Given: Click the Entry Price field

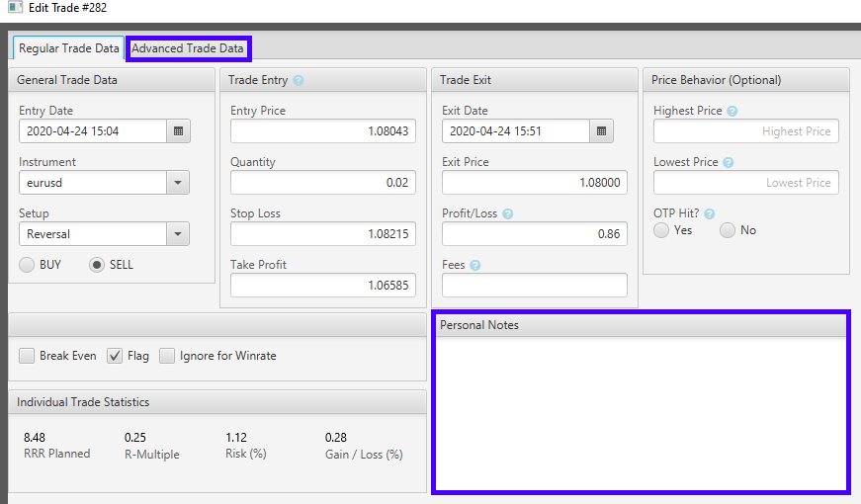Looking at the screenshot, I should tap(323, 131).
